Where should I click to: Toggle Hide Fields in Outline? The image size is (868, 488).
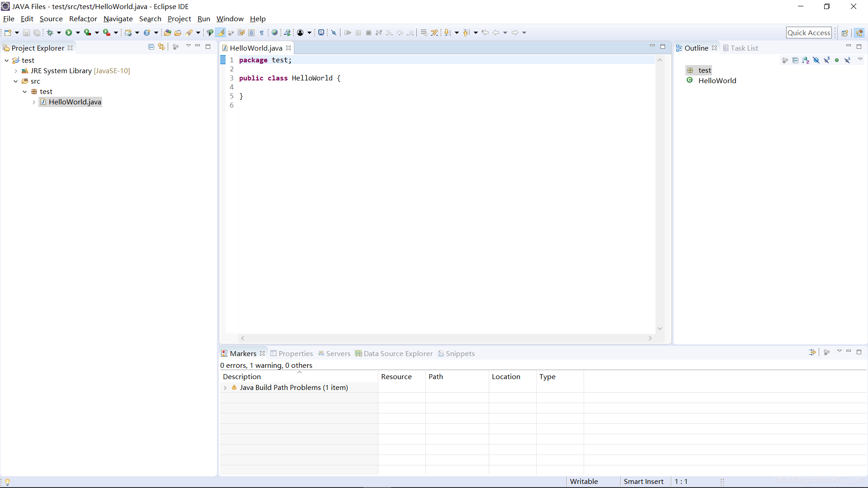click(816, 60)
